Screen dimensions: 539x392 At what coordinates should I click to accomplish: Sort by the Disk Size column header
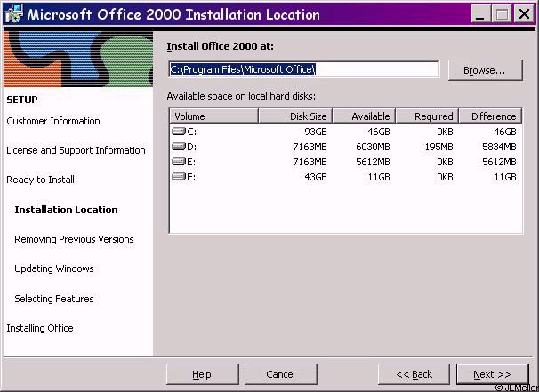coord(295,116)
